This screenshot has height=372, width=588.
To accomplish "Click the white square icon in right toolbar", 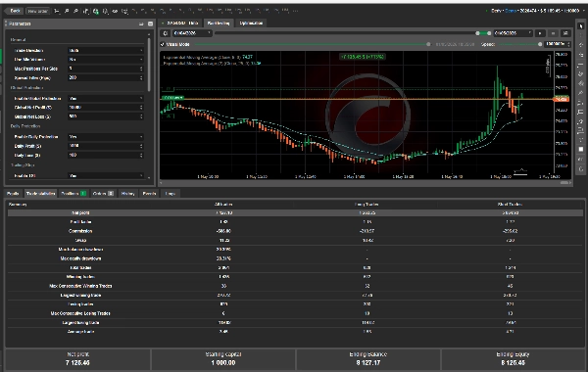I will click(x=581, y=149).
